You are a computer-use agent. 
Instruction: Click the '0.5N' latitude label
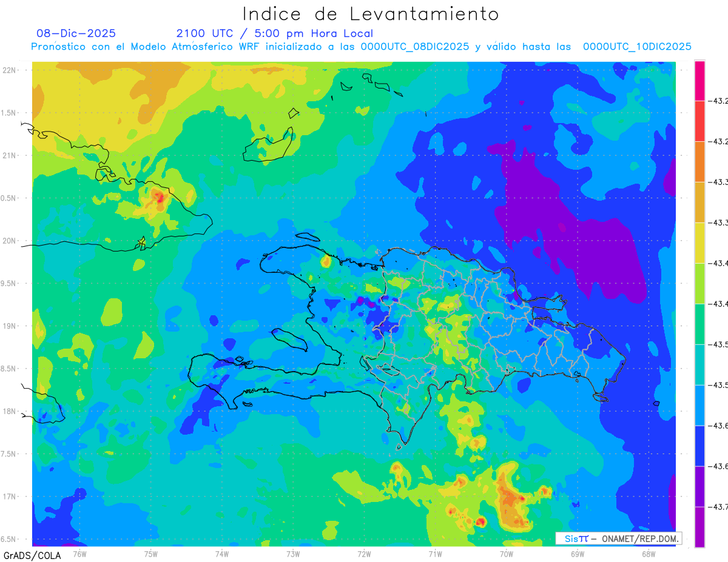point(9,198)
